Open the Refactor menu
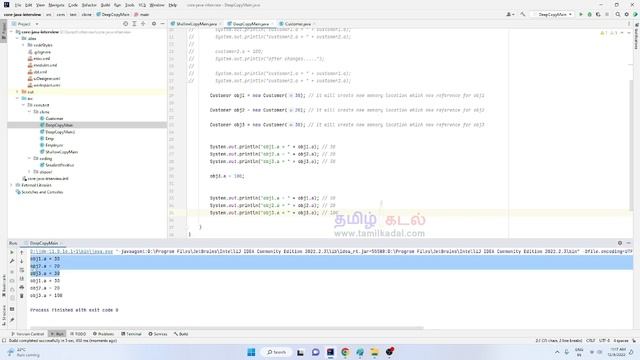 coord(89,5)
